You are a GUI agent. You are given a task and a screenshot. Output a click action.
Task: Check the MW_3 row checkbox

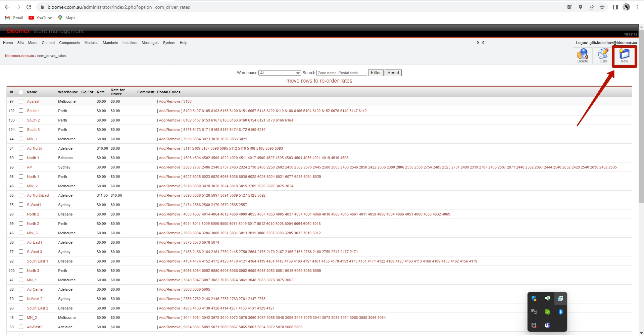point(21,233)
